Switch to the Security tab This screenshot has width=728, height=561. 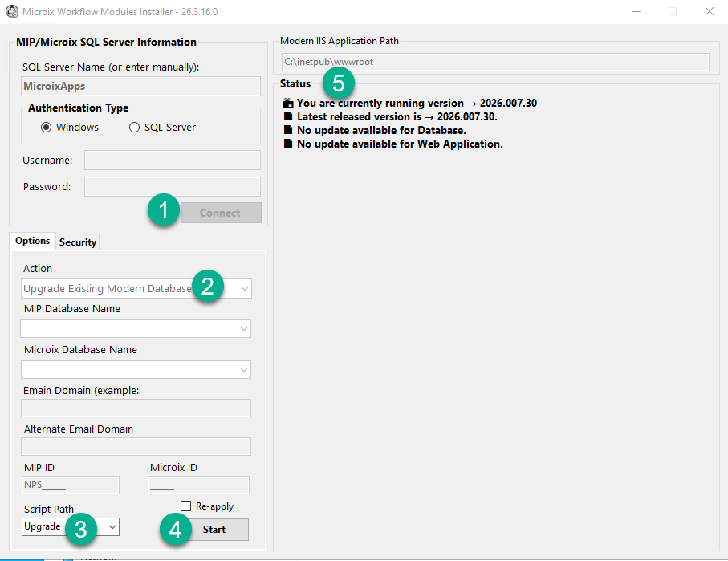coord(78,242)
